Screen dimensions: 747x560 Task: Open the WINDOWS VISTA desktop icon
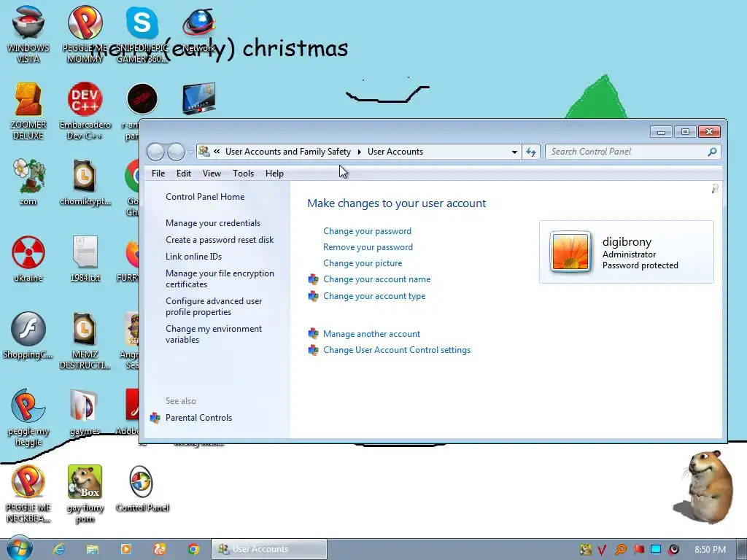[28, 34]
